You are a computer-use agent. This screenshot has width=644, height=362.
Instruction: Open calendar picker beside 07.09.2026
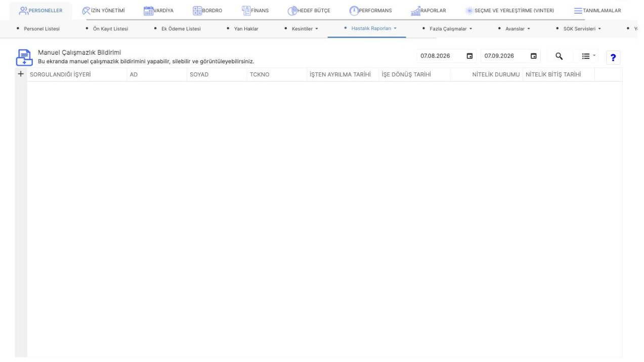(x=533, y=56)
